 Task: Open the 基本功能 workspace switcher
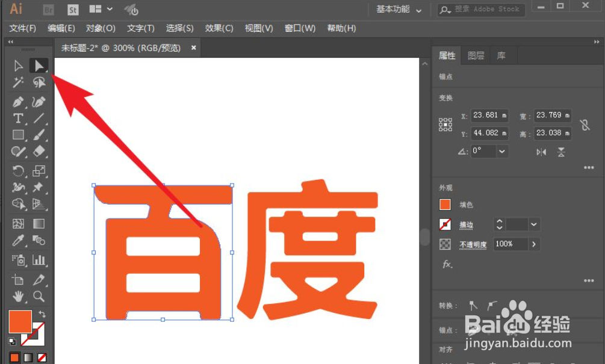click(x=399, y=10)
